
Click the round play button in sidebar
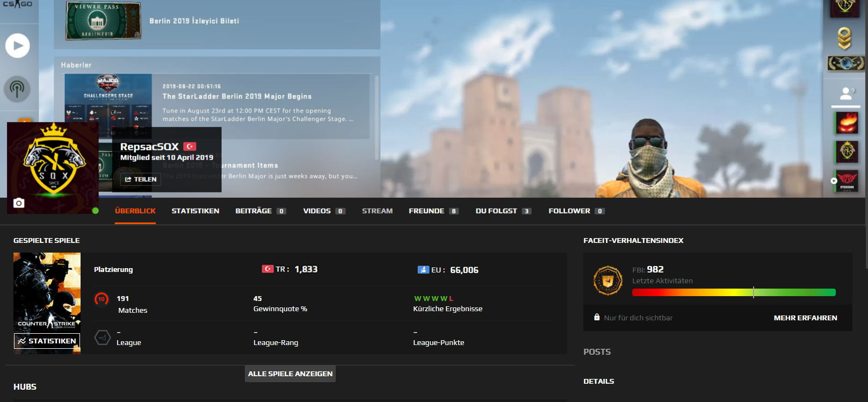(18, 46)
